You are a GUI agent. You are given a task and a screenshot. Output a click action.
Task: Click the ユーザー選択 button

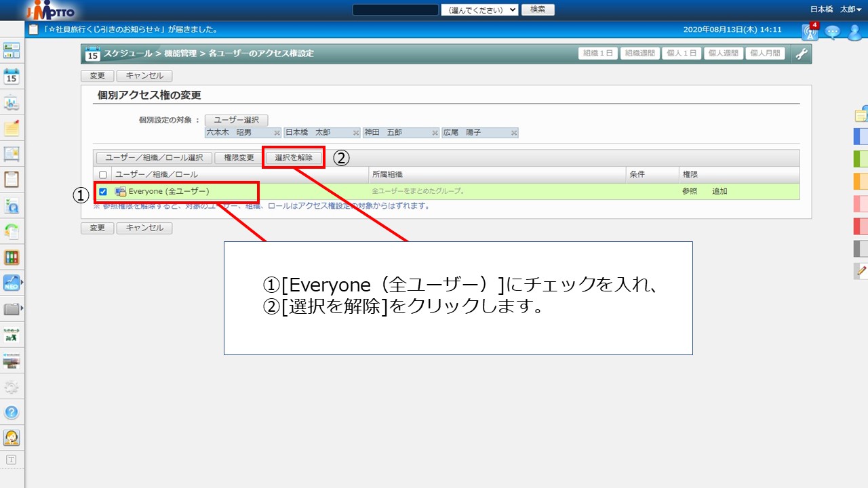pyautogui.click(x=237, y=120)
